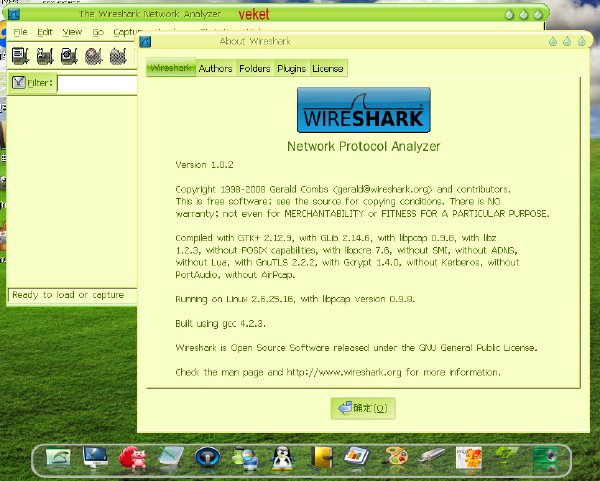Open the green camera screenshot dock icon
Image resolution: width=600 pixels, height=481 pixels.
click(545, 457)
